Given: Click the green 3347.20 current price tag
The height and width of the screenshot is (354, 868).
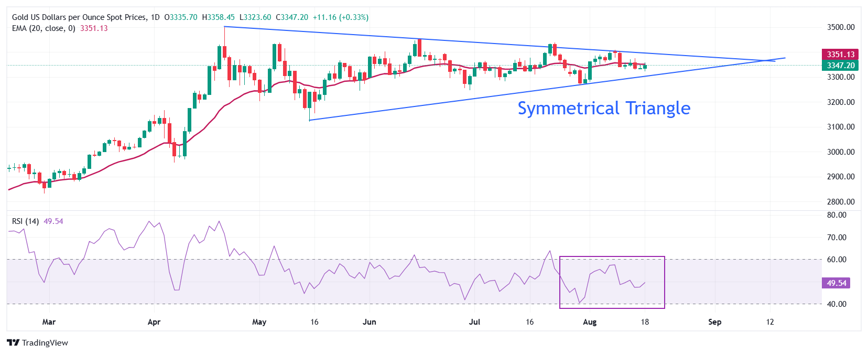Looking at the screenshot, I should 840,66.
